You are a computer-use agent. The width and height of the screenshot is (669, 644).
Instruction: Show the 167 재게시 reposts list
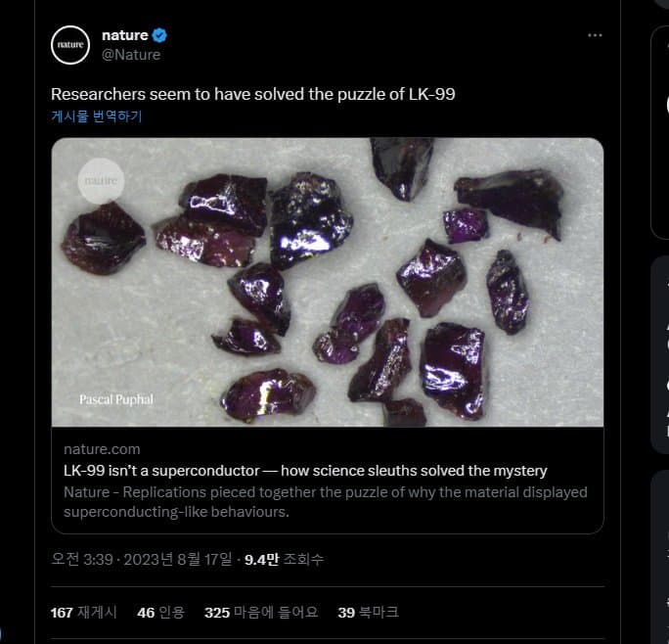[x=83, y=613]
